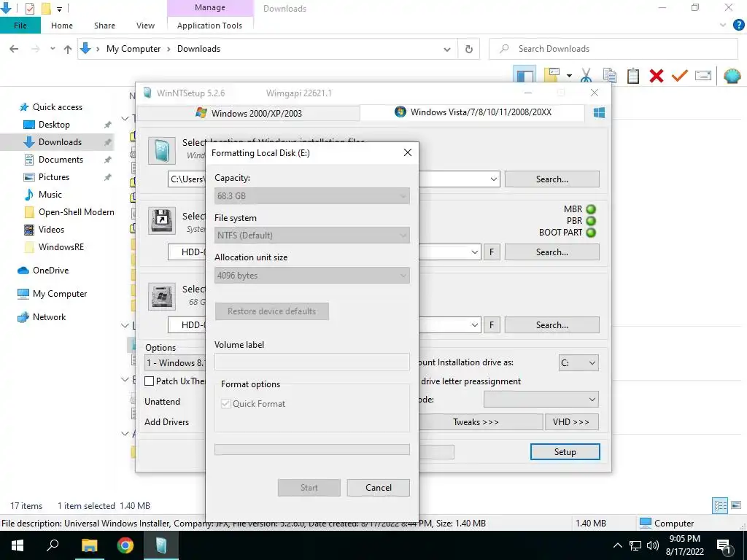Click the installation drive icon

[161, 296]
